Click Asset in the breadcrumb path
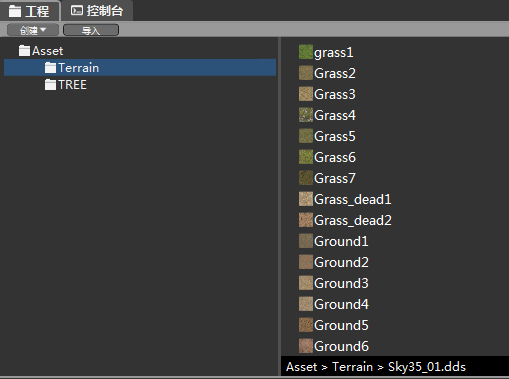 (302, 367)
